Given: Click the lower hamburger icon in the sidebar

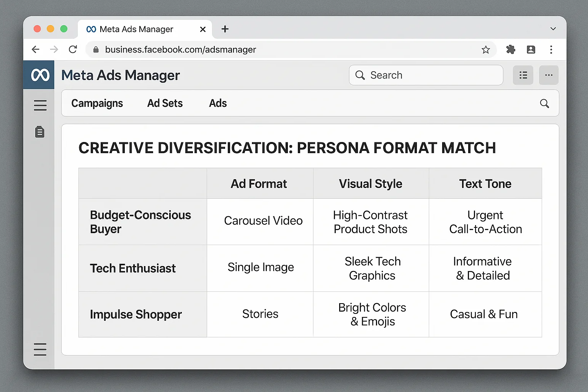Looking at the screenshot, I should (40, 350).
